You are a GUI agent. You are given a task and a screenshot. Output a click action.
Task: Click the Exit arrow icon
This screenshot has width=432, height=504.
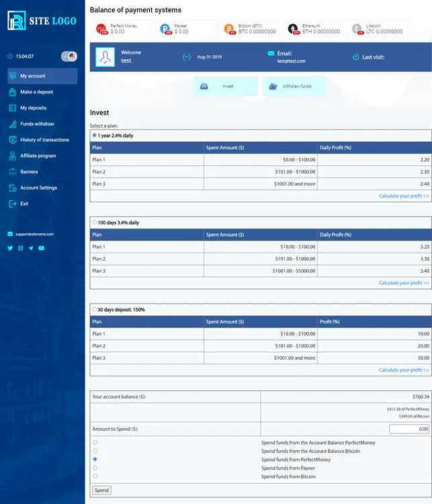[x=13, y=204]
